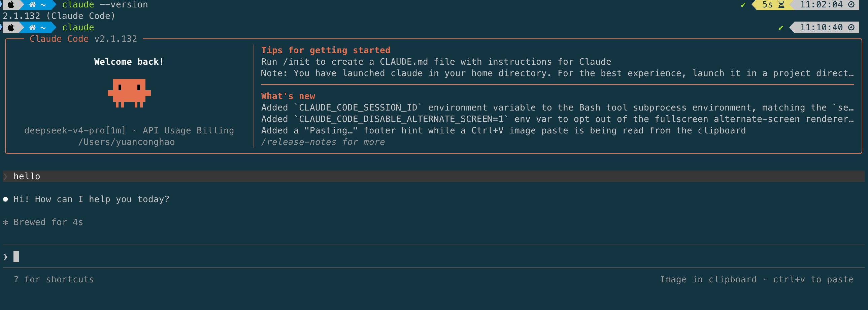Click the "What's new" heading
The height and width of the screenshot is (310, 868).
288,96
